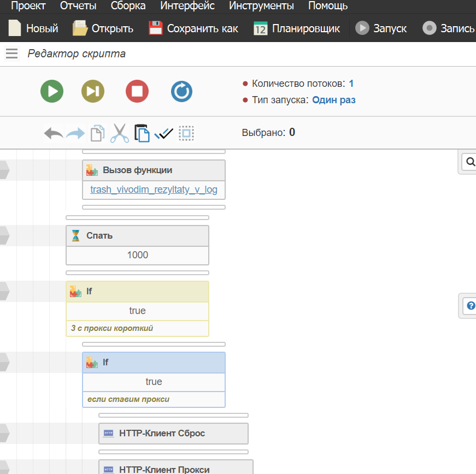Click the Сохранить как toolbar button
Viewport: 476px width, 474px height.
193,28
